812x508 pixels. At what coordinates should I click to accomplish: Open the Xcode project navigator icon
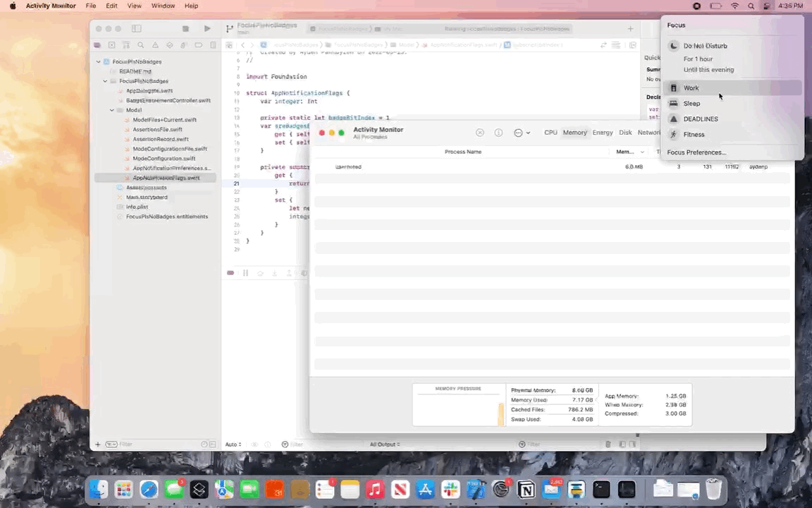[97, 45]
